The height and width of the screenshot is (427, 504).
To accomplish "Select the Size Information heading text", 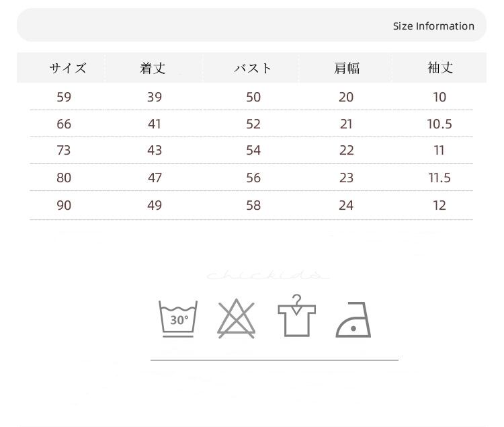I will click(x=433, y=26).
